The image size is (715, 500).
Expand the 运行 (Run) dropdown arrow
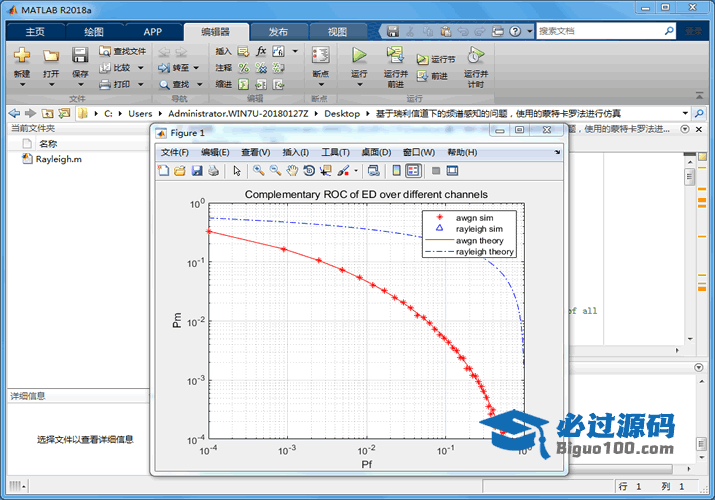point(359,84)
